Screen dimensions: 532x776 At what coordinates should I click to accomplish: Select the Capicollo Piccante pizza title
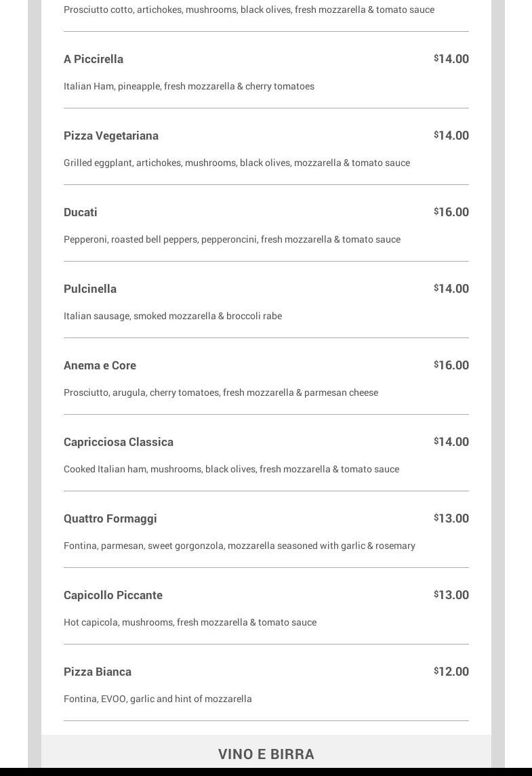tap(113, 595)
